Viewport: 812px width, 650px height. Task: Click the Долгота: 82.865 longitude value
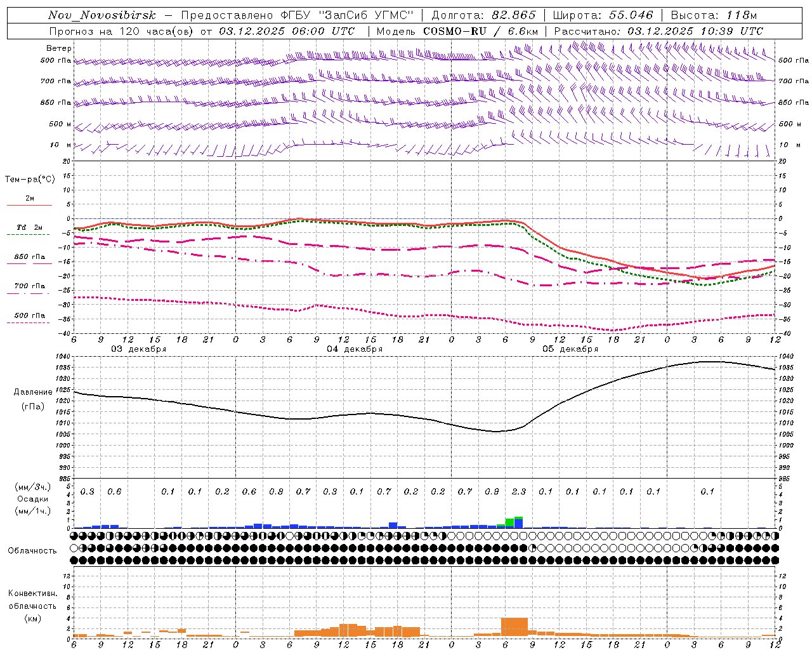point(483,15)
